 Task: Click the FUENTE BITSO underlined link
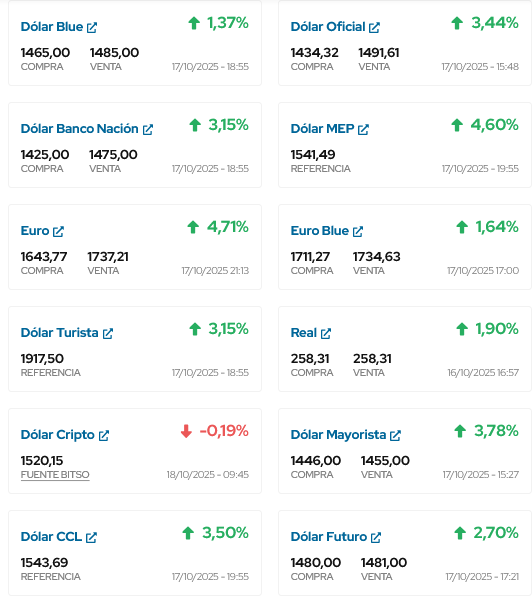[x=55, y=475]
